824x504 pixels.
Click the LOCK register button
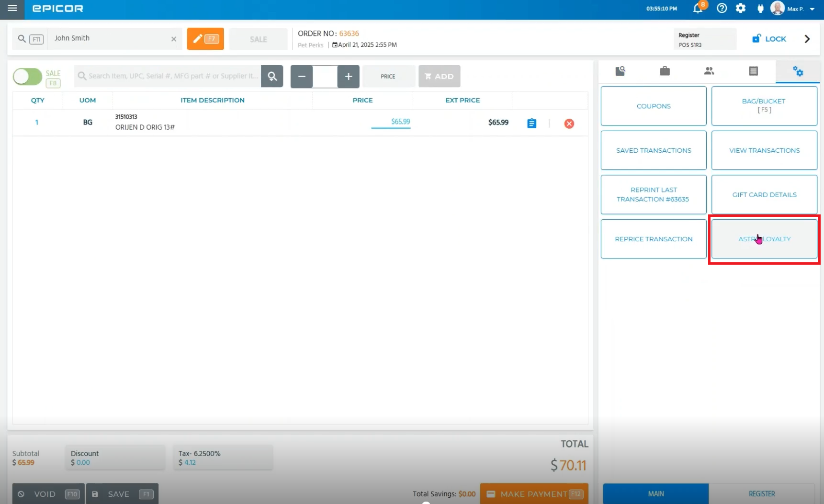(x=769, y=39)
